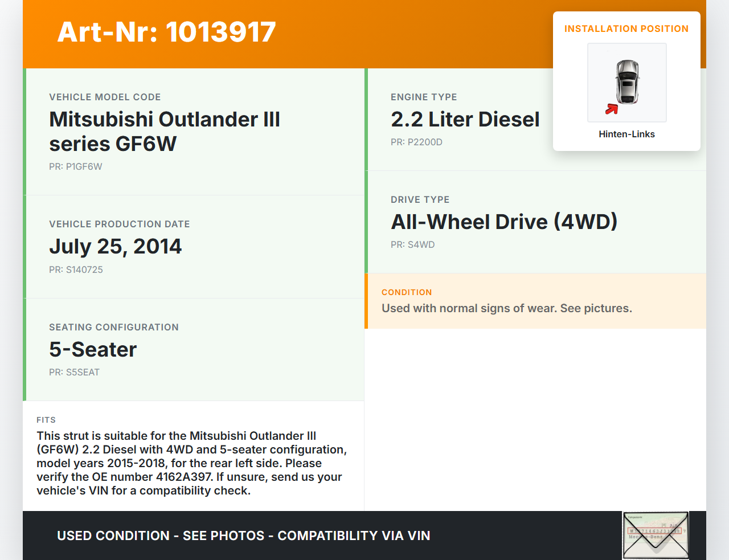
Task: Click the PR: P1GF6W code
Action: coord(76,167)
